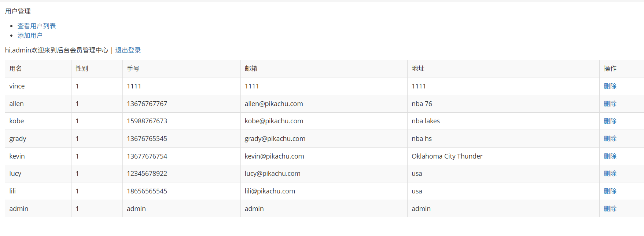Delete user grady with 删除
This screenshot has width=644, height=236.
point(610,139)
